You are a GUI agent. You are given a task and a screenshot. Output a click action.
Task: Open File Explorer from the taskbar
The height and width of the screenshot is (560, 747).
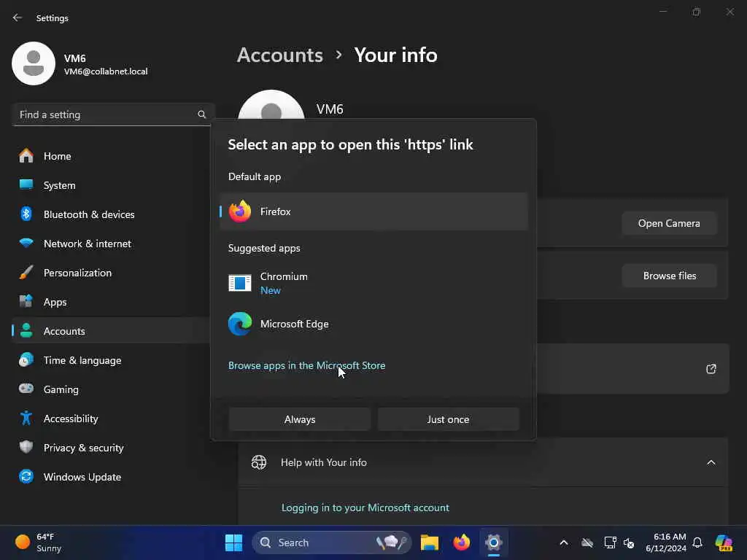tap(429, 542)
